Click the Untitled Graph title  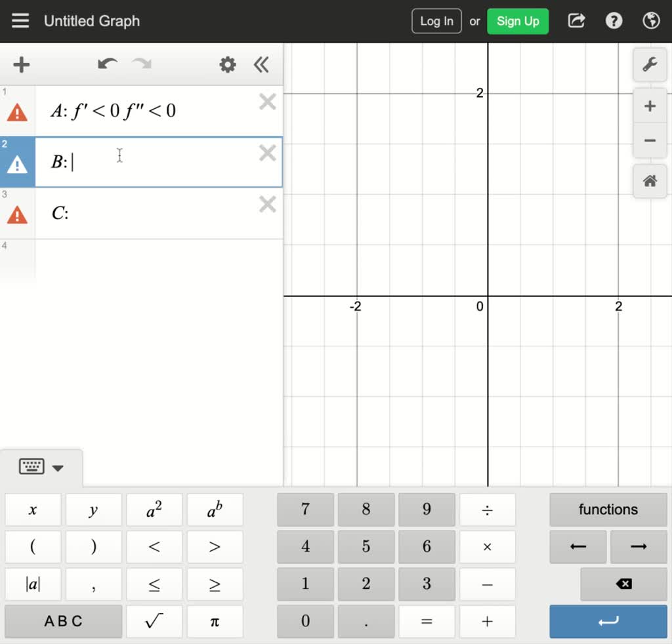92,20
